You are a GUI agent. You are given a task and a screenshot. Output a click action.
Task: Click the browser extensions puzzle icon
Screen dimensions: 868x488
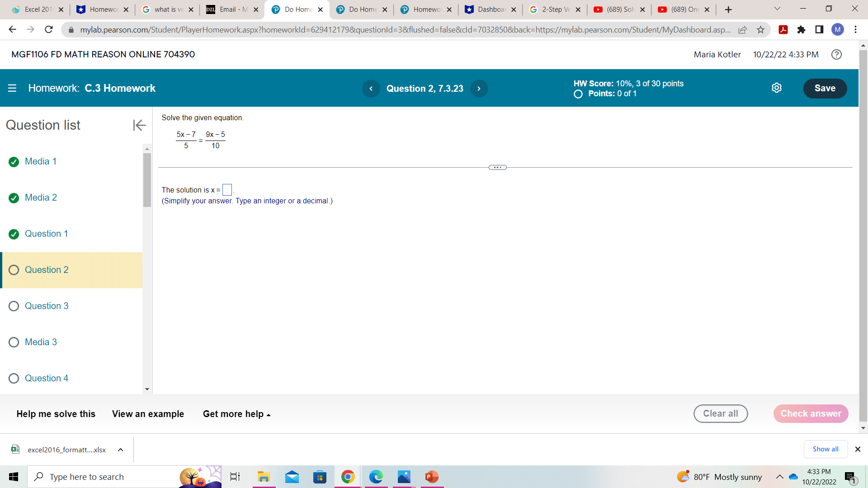click(x=802, y=29)
